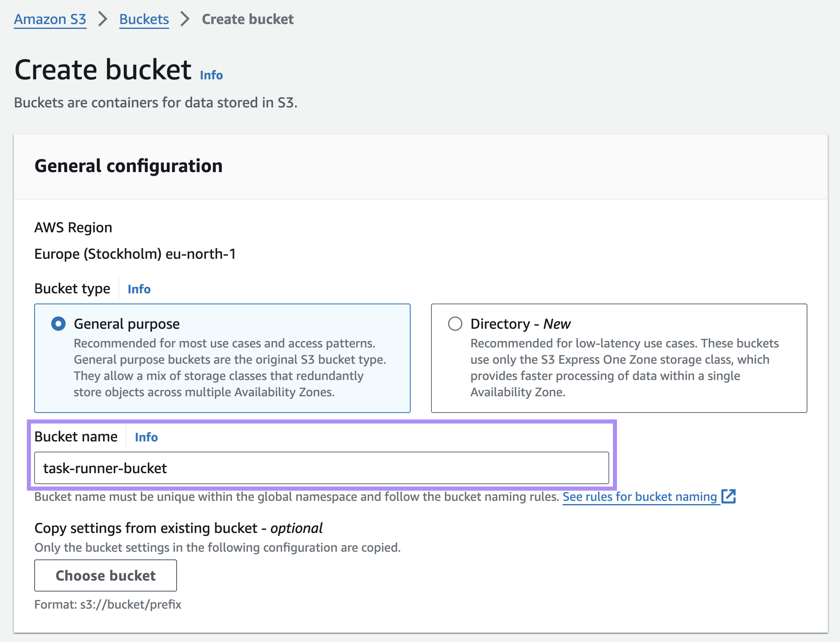
Task: Click the selected radio indicator on General purpose
Action: 58,324
